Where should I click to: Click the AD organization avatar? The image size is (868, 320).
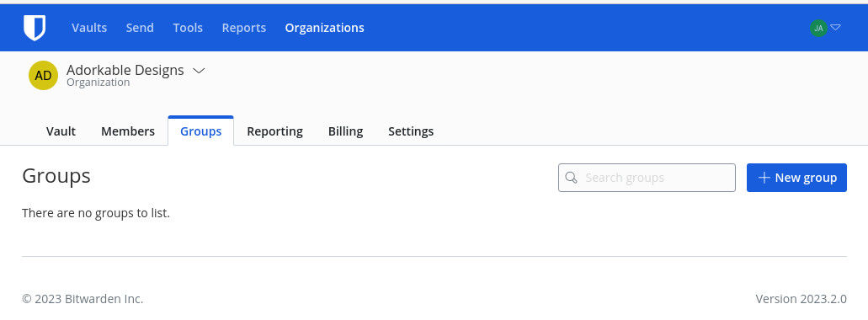[43, 75]
